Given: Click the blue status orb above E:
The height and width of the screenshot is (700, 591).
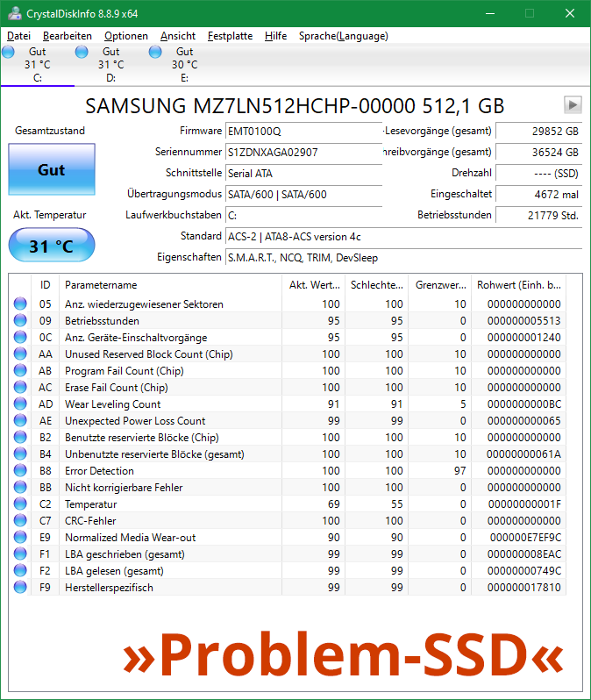Looking at the screenshot, I should click(155, 52).
